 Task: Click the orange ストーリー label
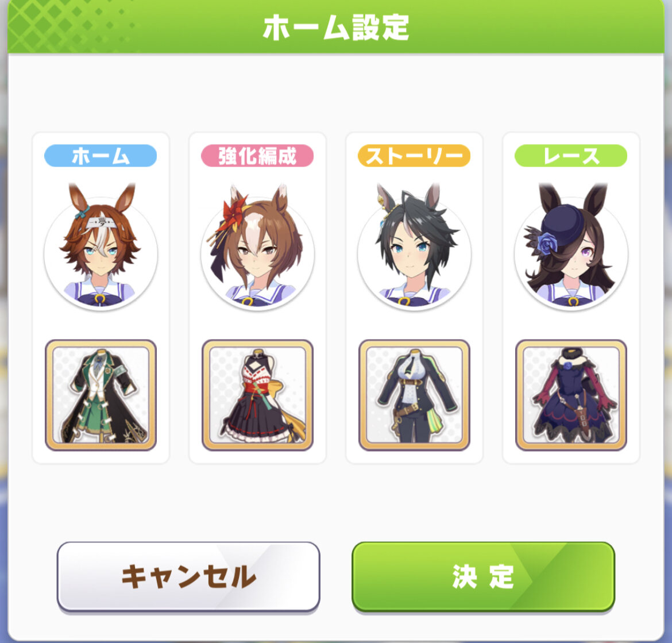(414, 156)
